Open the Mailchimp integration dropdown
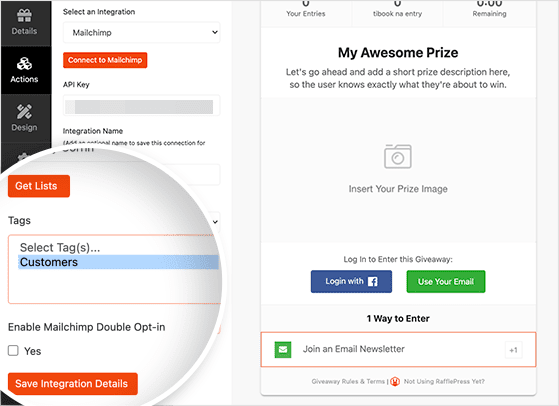Screen dimensions: 559x406 [x=142, y=32]
